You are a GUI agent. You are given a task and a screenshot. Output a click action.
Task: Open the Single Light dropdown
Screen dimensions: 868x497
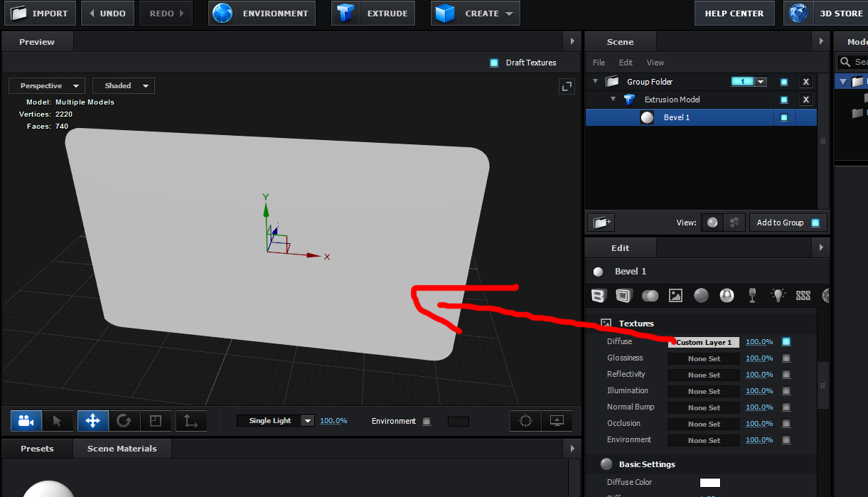tap(276, 421)
